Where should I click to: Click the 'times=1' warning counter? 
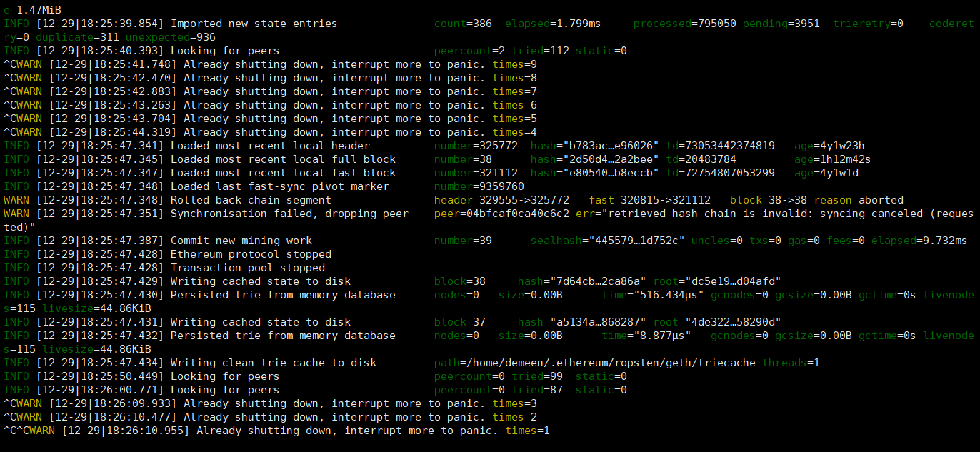click(527, 431)
